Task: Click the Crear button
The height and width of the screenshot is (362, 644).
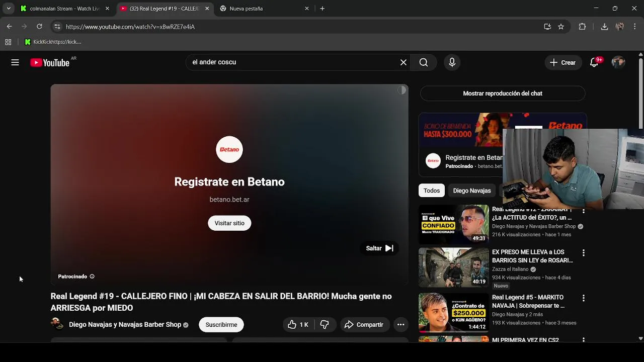Action: click(x=562, y=62)
